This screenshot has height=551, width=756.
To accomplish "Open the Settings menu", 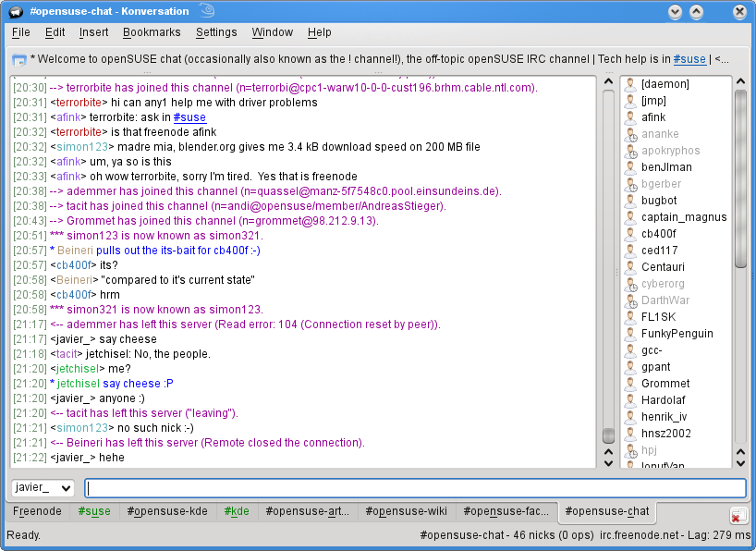I will point(215,31).
